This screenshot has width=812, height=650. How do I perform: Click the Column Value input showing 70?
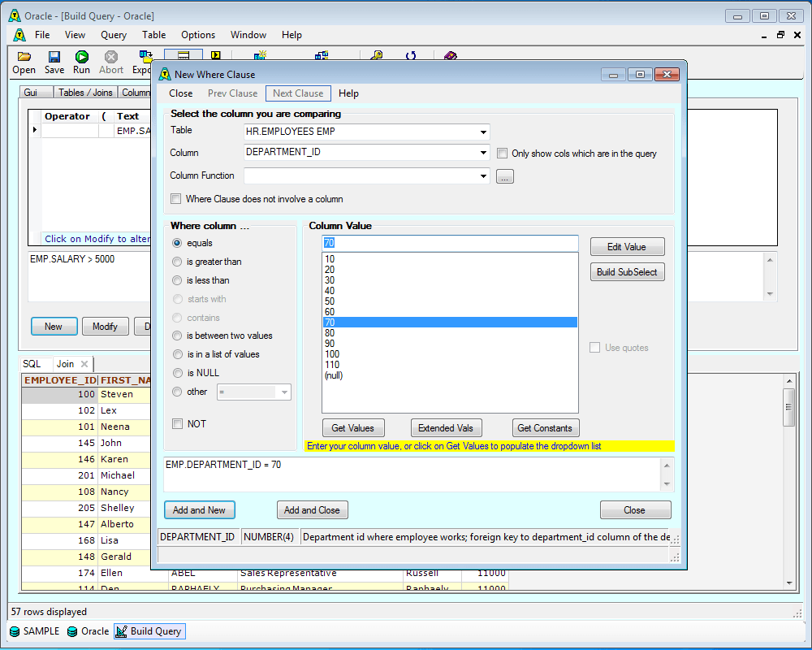coord(450,243)
